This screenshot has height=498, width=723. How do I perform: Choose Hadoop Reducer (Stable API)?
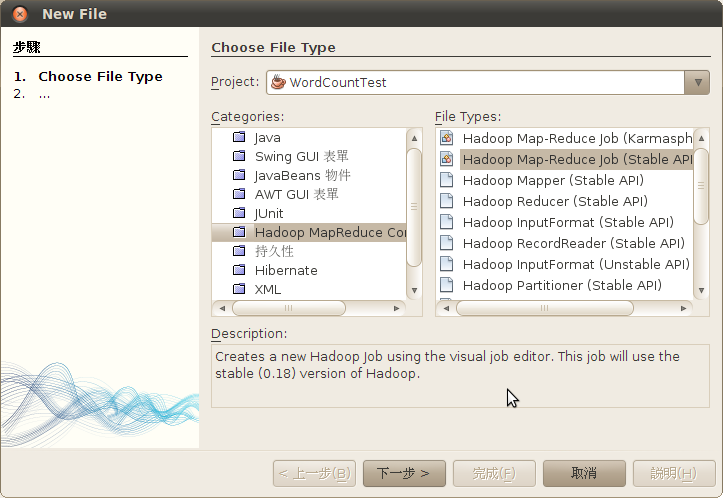(564, 201)
